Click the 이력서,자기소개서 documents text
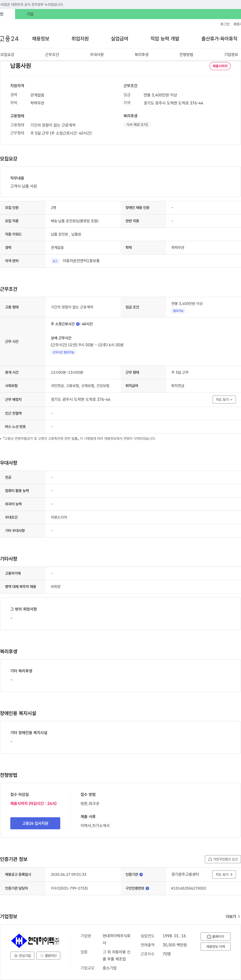Viewport: 241px width, 980px height. [x=95, y=826]
